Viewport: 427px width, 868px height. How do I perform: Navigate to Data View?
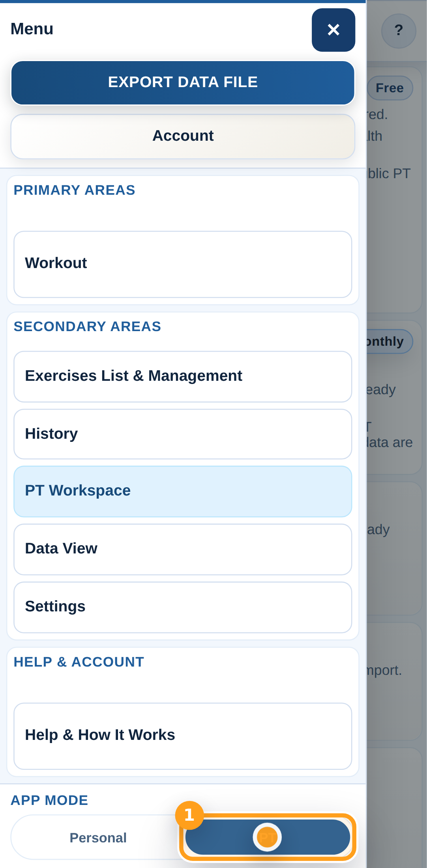pos(183,549)
